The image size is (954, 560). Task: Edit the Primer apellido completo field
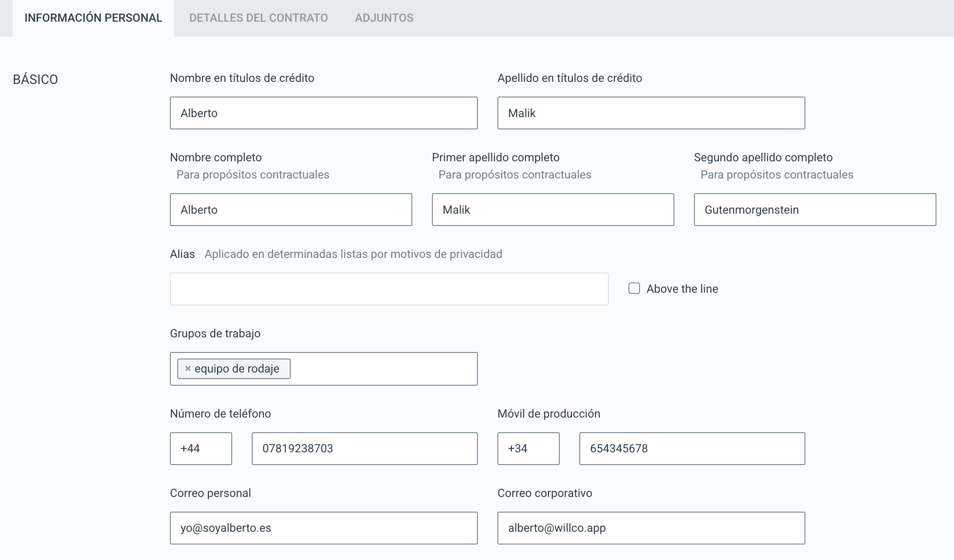(553, 210)
